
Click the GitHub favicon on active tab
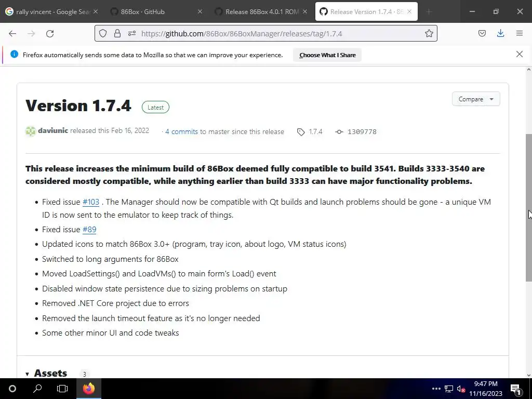323,11
